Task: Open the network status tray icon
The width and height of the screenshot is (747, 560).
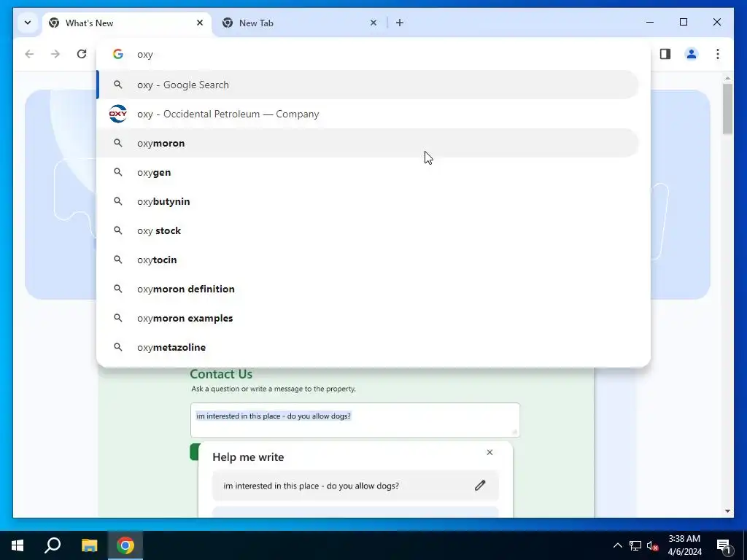Action: point(635,545)
